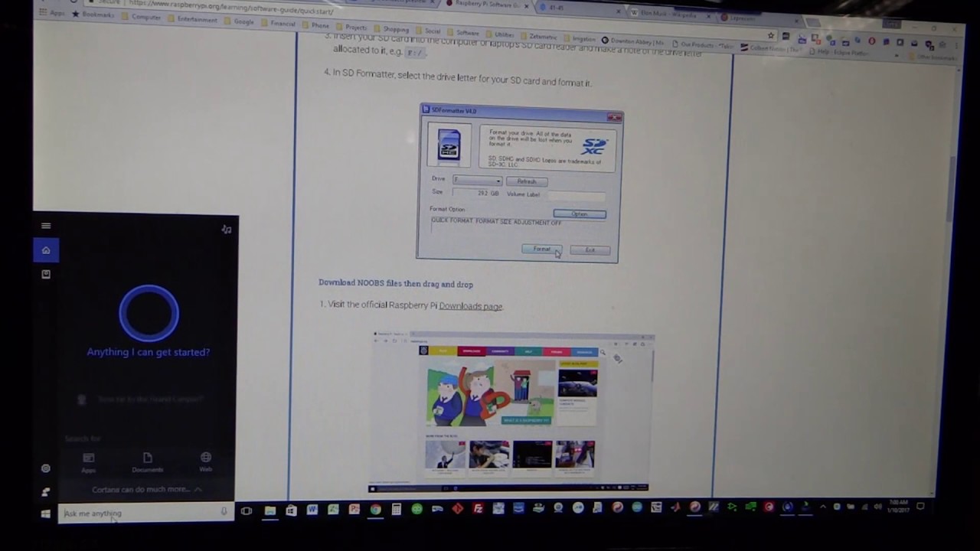
Task: Open the Phone bookmarks folder
Action: 315,25
